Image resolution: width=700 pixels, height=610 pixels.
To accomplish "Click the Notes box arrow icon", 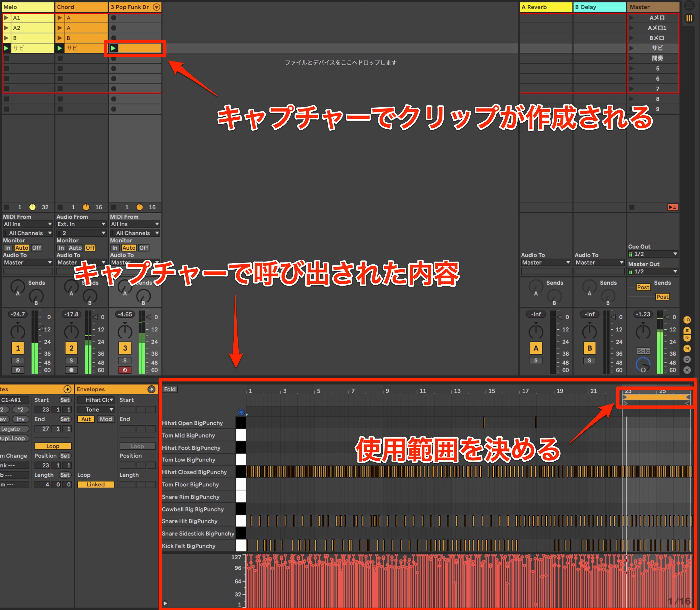I will [67, 389].
